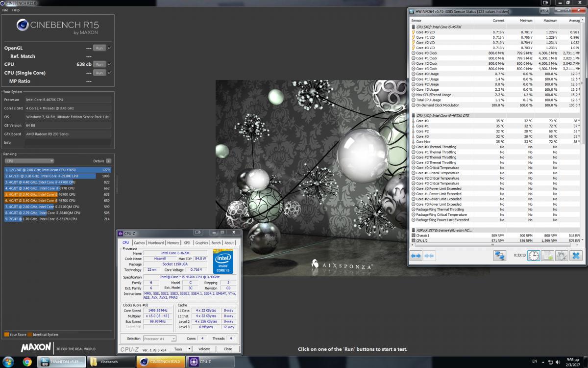Click the CPU-Z Close button
The width and height of the screenshot is (588, 368).
coord(228,349)
